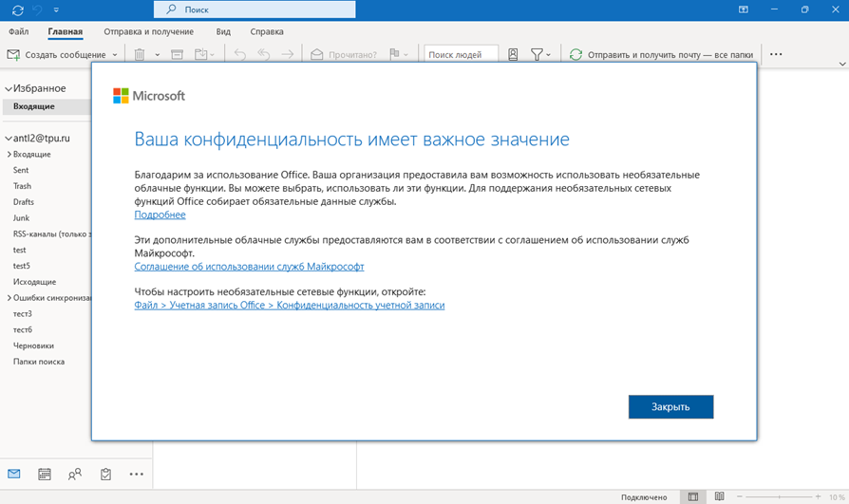Click Создать сообщение button
Screen dimensions: 849x504
56,54
